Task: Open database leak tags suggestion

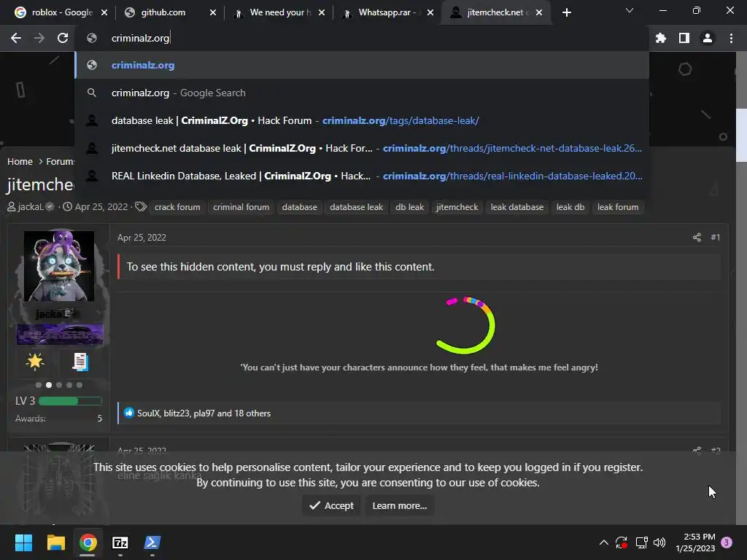Action: (x=362, y=120)
